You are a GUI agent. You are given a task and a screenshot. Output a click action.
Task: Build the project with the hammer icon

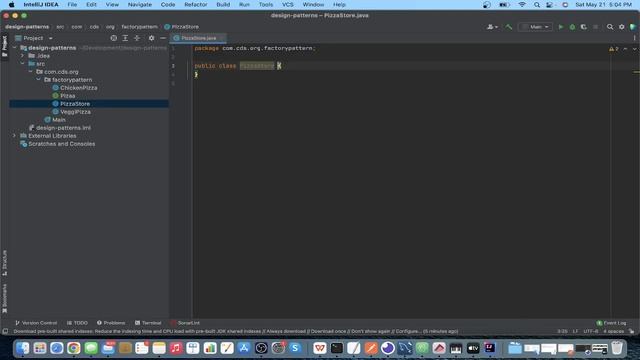[x=509, y=27]
